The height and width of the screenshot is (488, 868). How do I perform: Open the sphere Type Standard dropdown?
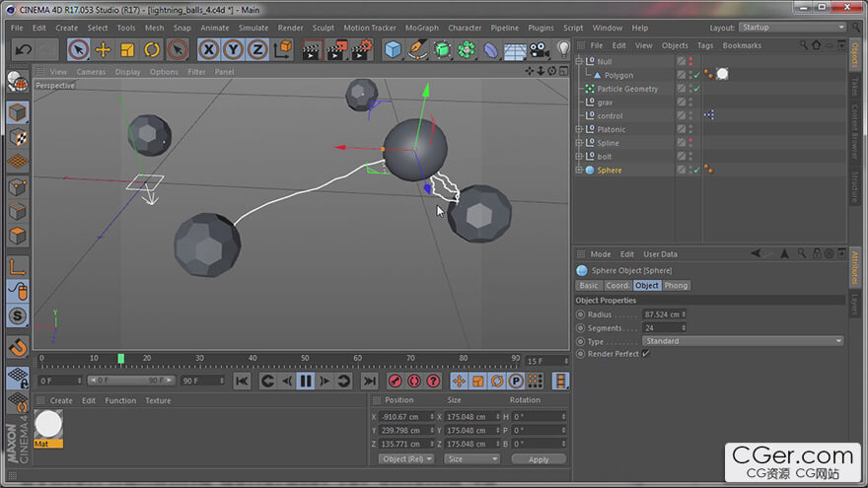pyautogui.click(x=743, y=341)
